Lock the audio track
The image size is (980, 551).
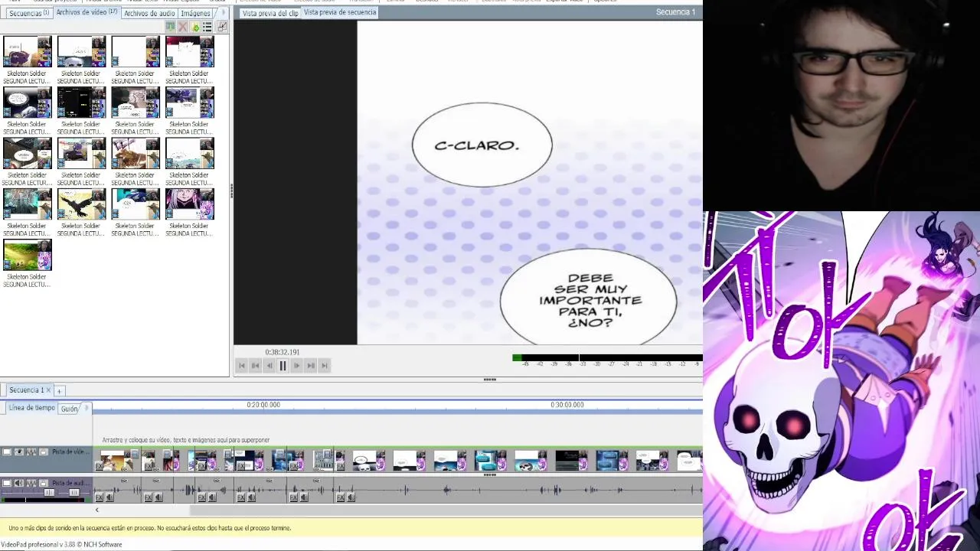[x=44, y=483]
